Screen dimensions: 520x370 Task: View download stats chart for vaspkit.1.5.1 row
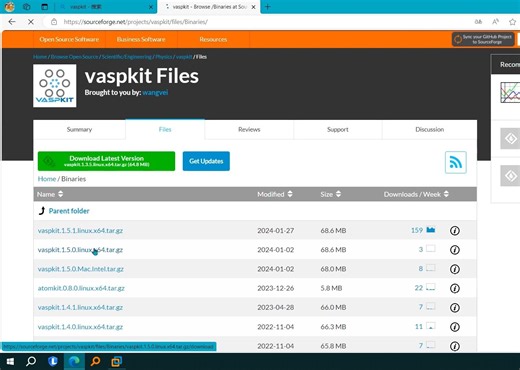click(431, 230)
